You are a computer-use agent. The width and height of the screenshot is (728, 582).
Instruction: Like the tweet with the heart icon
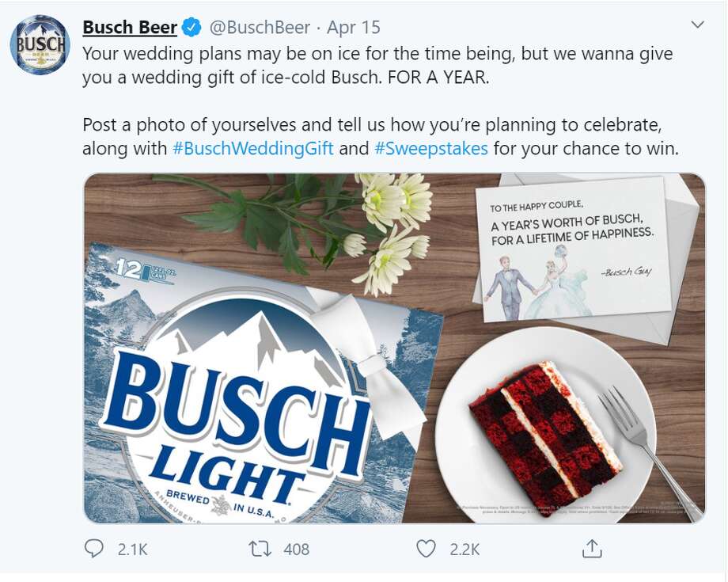[426, 548]
